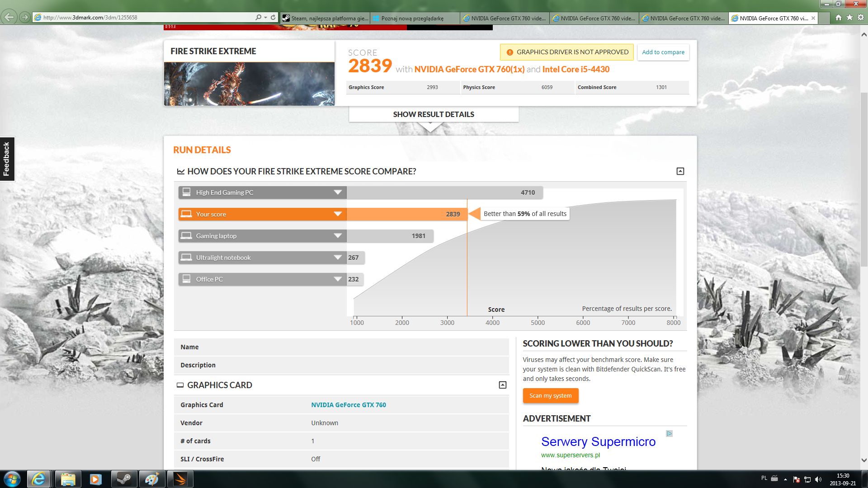Open Internet Explorer taskbar icon

coord(39,479)
